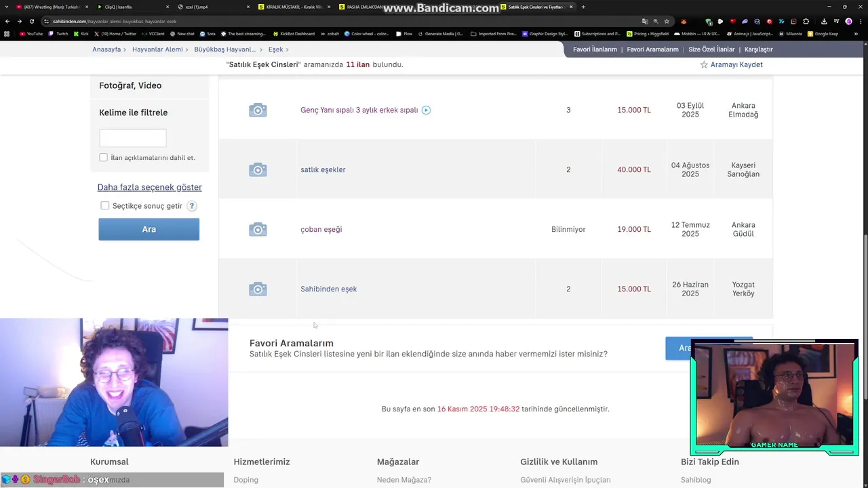Click the video play icon beside Genç Yanı sıpalı

pos(426,110)
